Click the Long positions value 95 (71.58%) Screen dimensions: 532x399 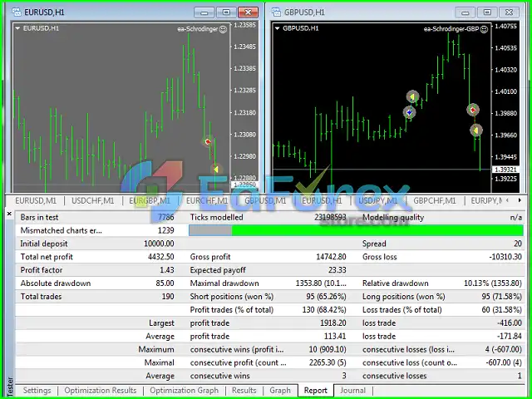pyautogui.click(x=501, y=297)
